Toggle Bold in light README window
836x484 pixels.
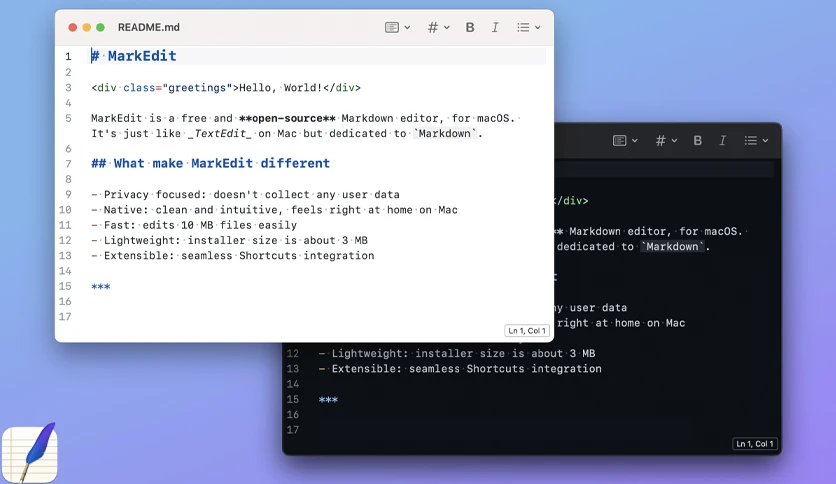coord(470,27)
